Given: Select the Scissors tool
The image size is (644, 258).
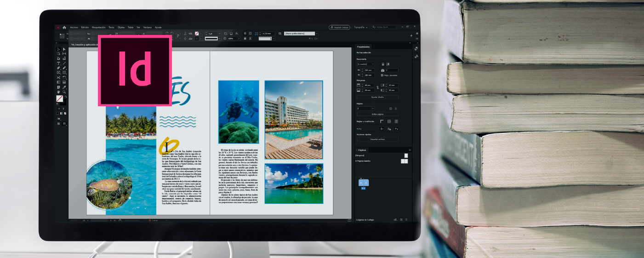Looking at the screenshot, I should [58, 78].
